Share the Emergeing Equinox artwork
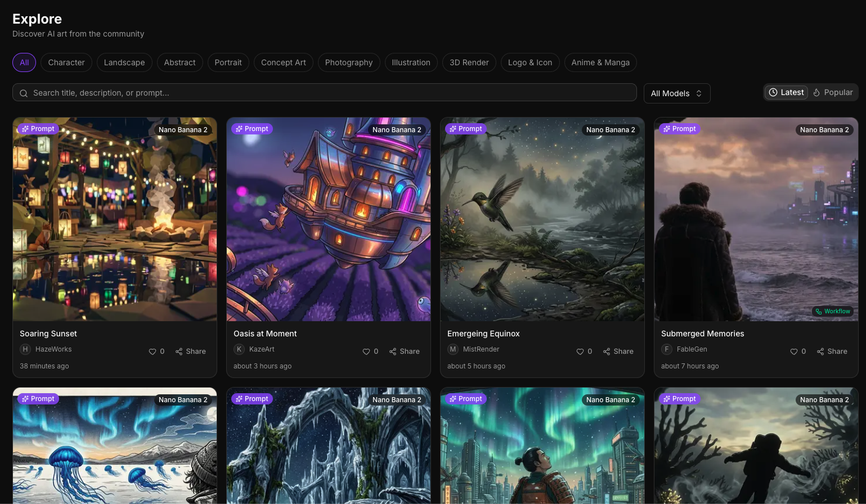The height and width of the screenshot is (504, 866). [x=618, y=352]
